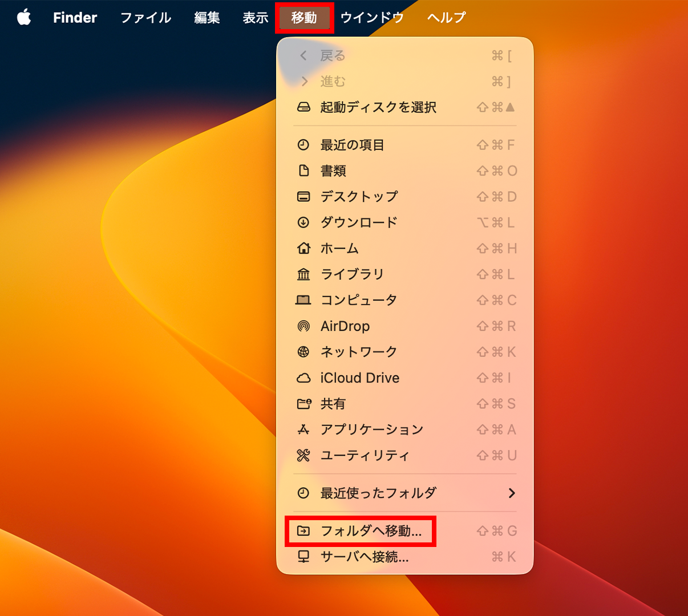Open the ファイル menu
Screen dimensions: 688x616
point(145,18)
